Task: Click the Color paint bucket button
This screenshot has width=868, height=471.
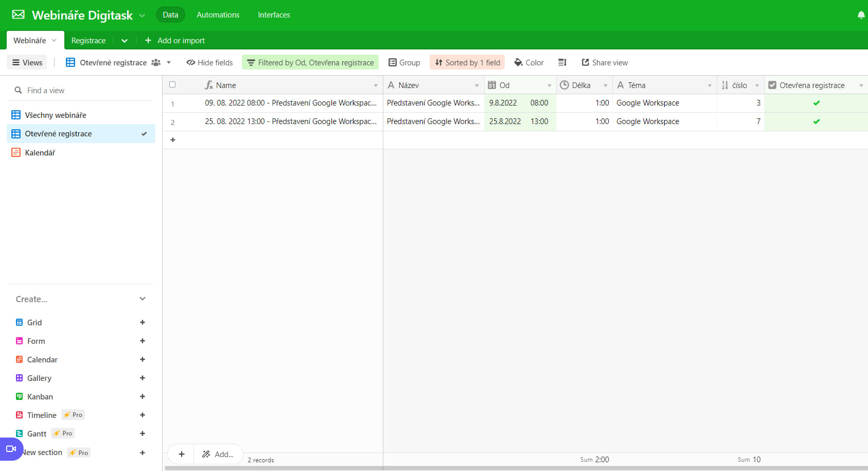Action: point(529,62)
